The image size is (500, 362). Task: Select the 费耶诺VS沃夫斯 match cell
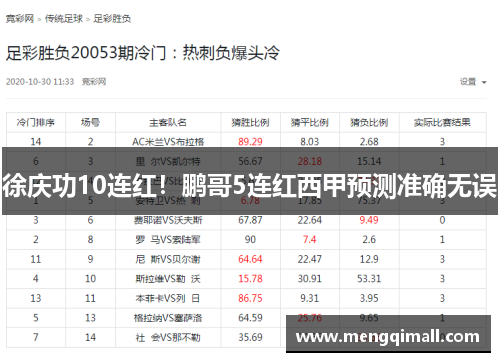(x=168, y=220)
